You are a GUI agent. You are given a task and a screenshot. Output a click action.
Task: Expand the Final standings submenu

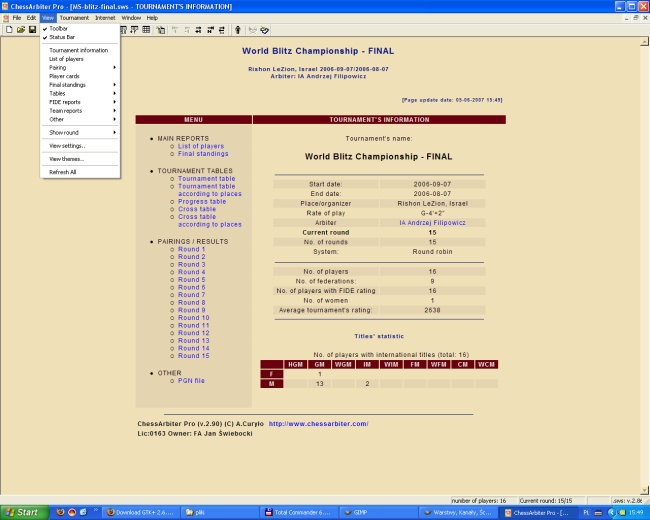click(80, 85)
